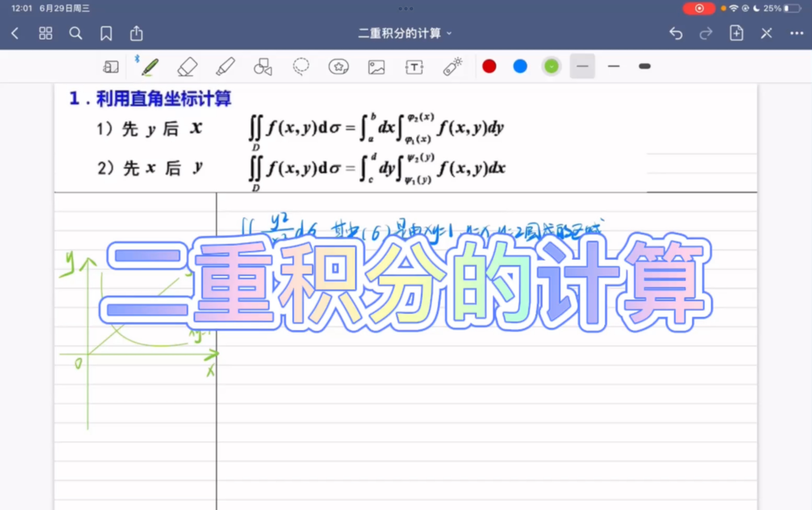Image resolution: width=812 pixels, height=510 pixels.
Task: Open the thumbnail grid view
Action: 46,33
